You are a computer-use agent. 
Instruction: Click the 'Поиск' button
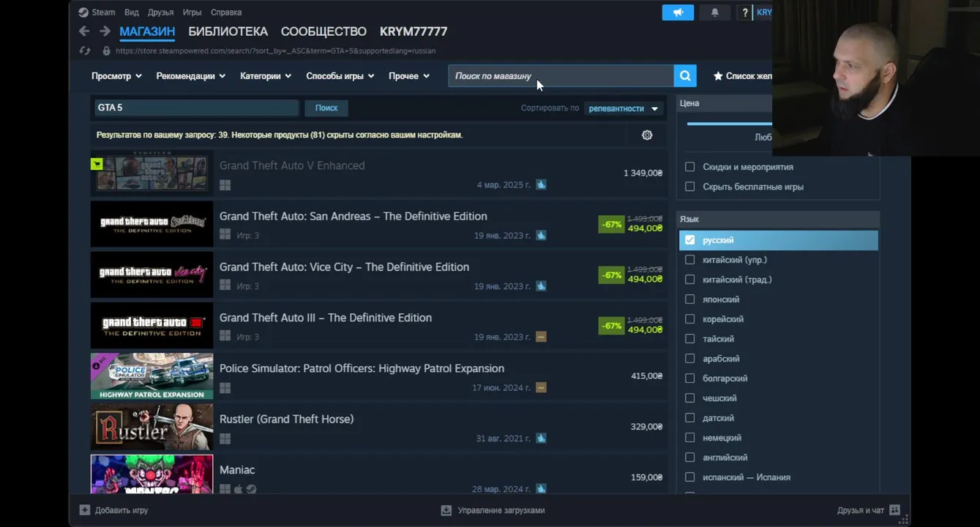coord(326,108)
